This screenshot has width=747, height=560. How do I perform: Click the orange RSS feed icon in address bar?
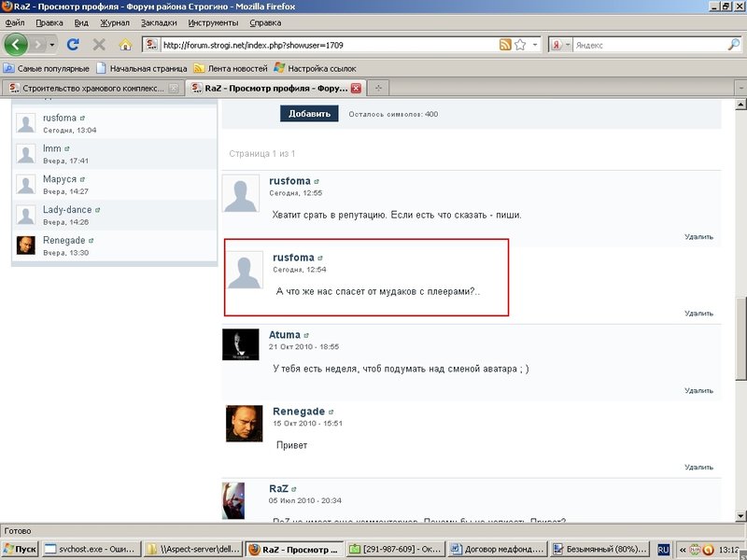tap(505, 45)
